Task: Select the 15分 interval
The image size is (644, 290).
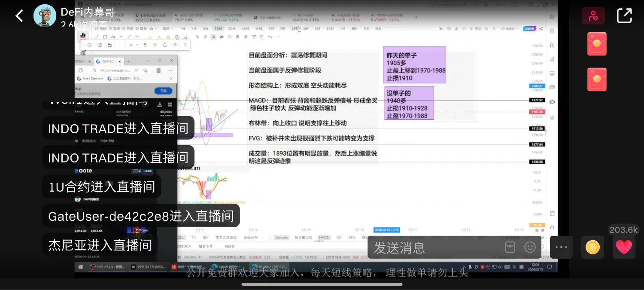Action: (x=218, y=29)
